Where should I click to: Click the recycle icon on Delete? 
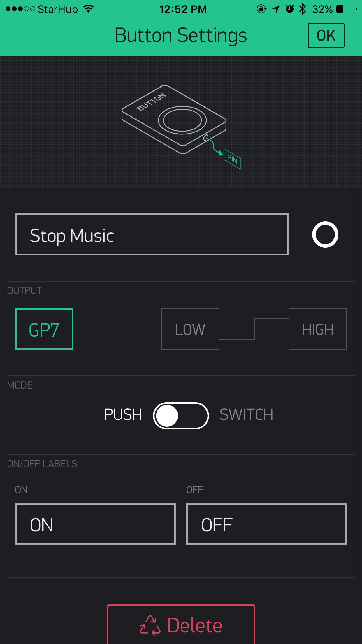150,625
